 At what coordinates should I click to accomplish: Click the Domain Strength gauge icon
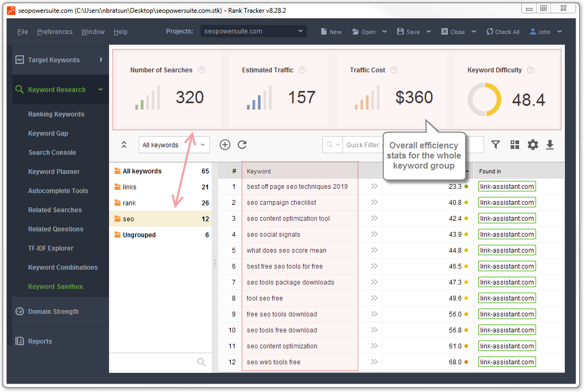[20, 311]
